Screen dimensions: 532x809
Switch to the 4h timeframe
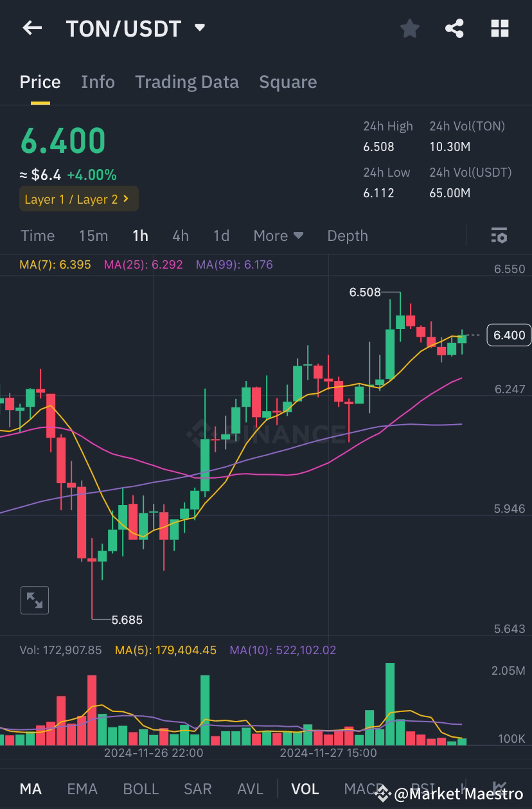[x=180, y=236]
